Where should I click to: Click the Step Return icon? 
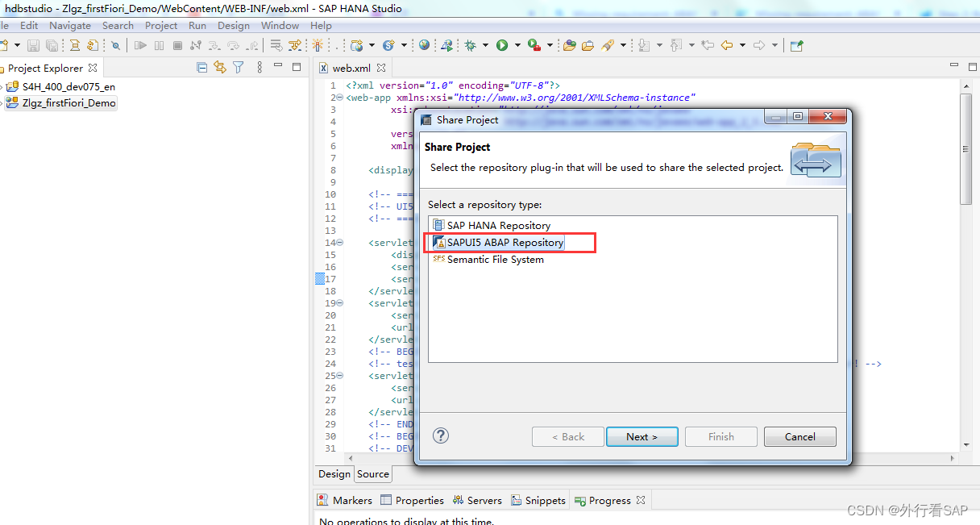(x=252, y=46)
